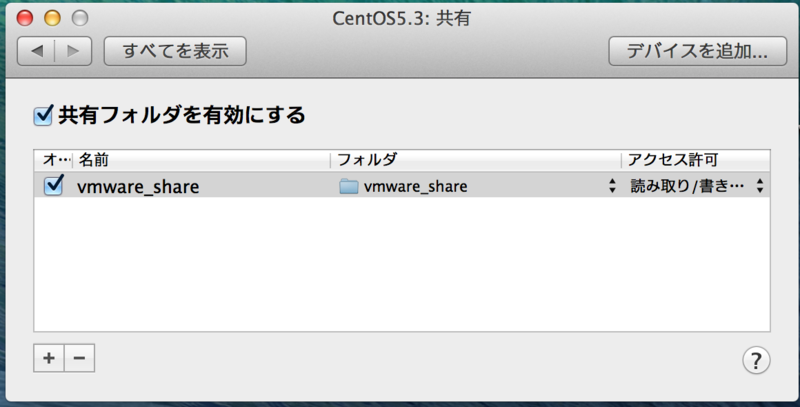The height and width of the screenshot is (407, 800).
Task: Click the red close window button
Action: coord(25,18)
